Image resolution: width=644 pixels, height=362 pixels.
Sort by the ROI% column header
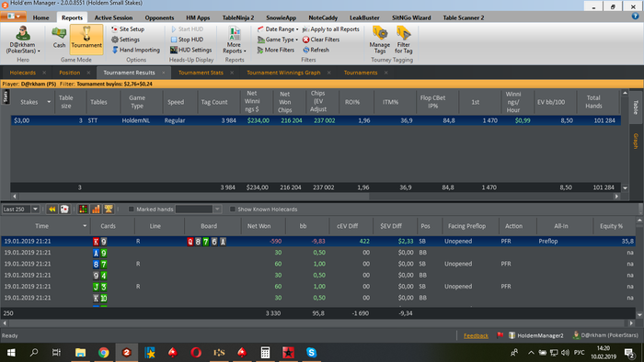[352, 102]
